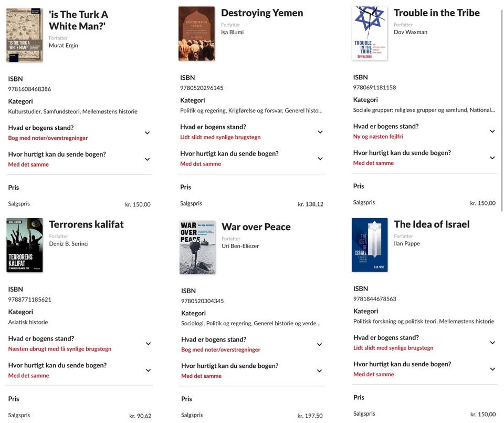Expand The Idea of Israel shipping dropdown

(x=492, y=369)
